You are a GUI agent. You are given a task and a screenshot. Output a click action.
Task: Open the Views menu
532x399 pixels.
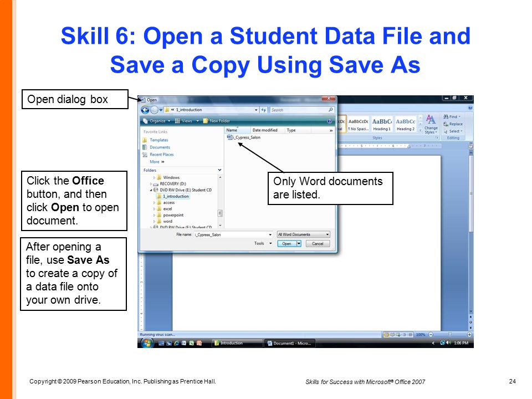pyautogui.click(x=184, y=121)
